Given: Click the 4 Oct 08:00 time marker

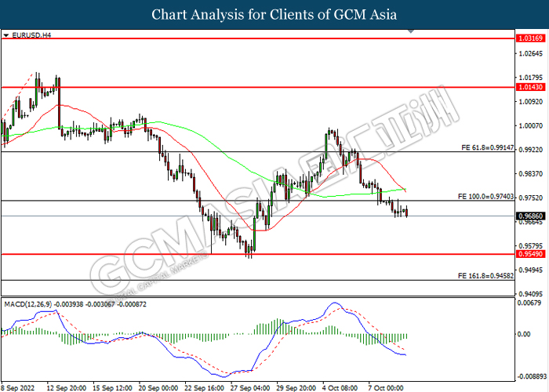Looking at the screenshot, I should [340, 388].
